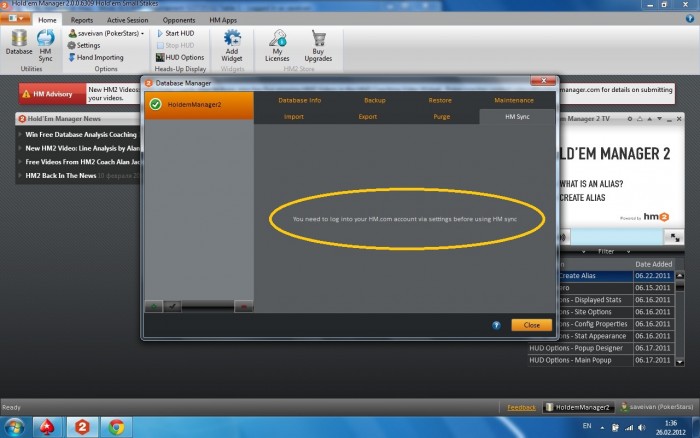Switch to the Active Session tab
The height and width of the screenshot is (438, 700).
click(127, 20)
